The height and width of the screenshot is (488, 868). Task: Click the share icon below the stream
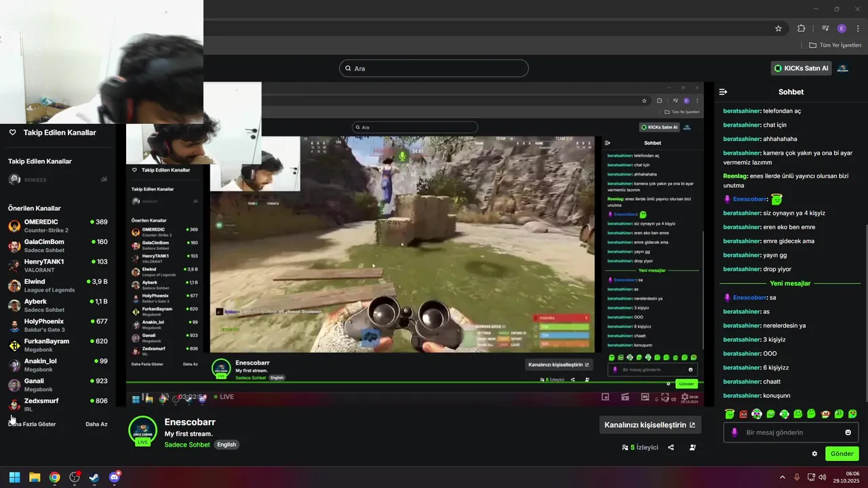671,447
